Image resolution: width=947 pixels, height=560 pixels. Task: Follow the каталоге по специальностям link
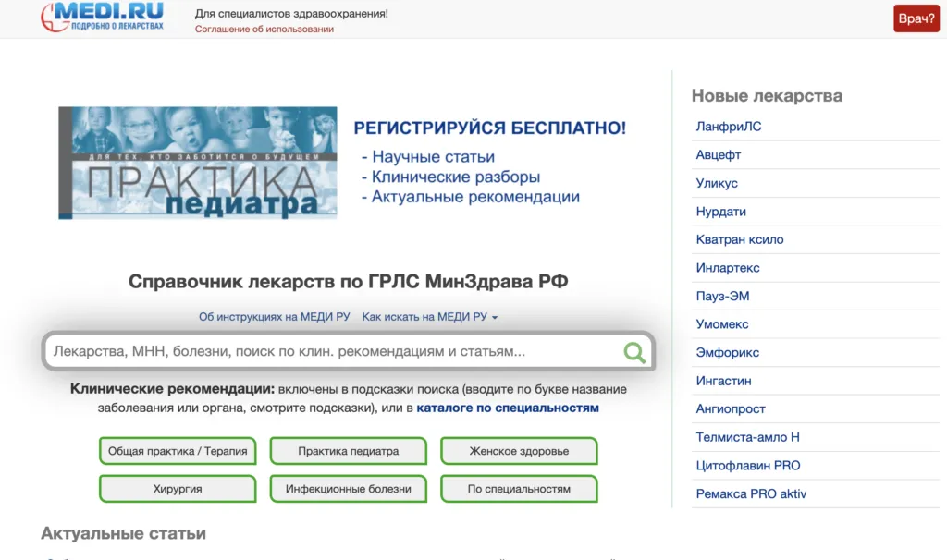tap(508, 408)
